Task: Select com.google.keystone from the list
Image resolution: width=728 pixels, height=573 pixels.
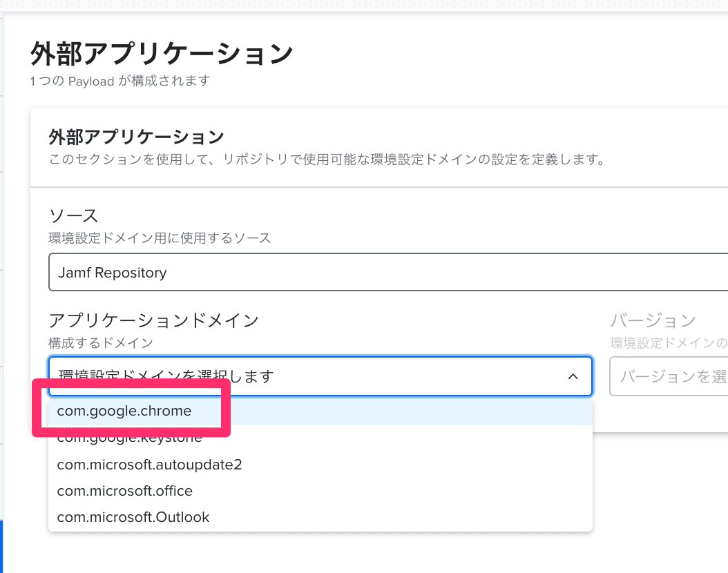Action: click(129, 437)
